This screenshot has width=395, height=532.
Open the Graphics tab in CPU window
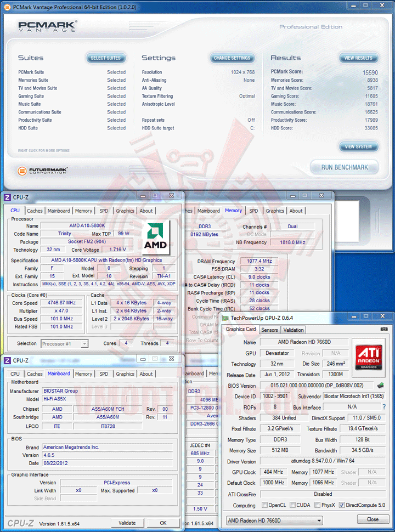[125, 211]
